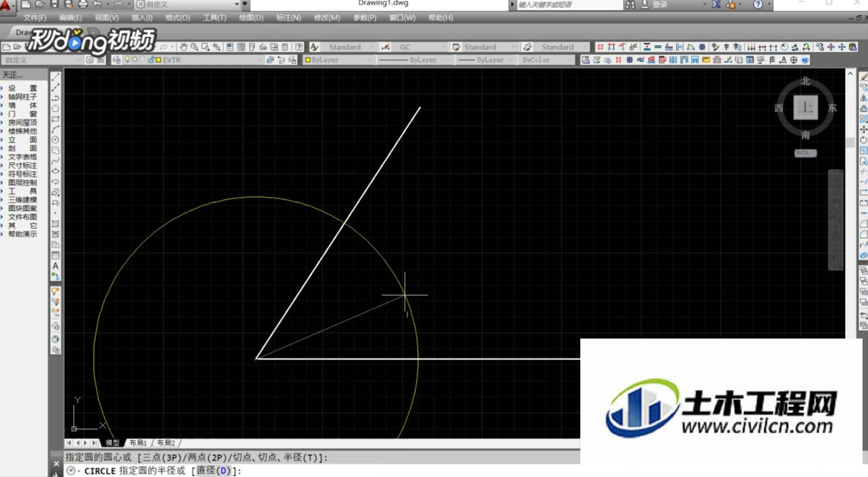Click the yellow EVTR layer color swatch
This screenshot has width=868, height=477.
(159, 60)
